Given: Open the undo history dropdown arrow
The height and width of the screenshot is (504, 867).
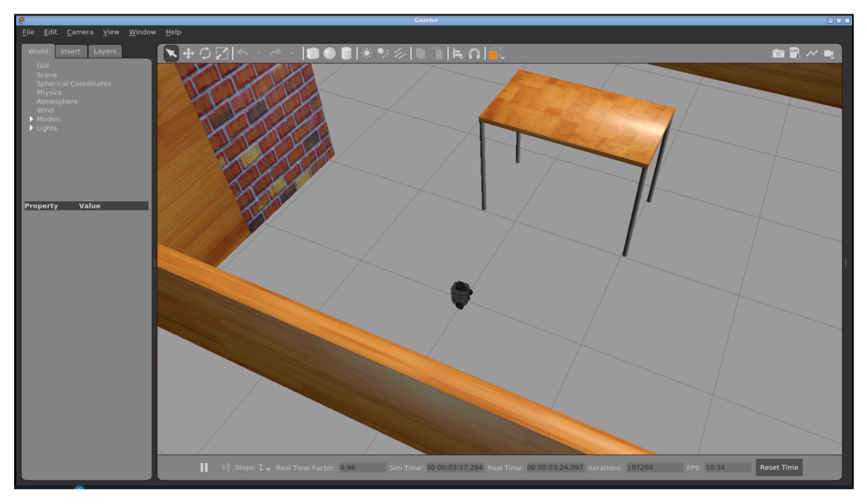Looking at the screenshot, I should (x=259, y=53).
